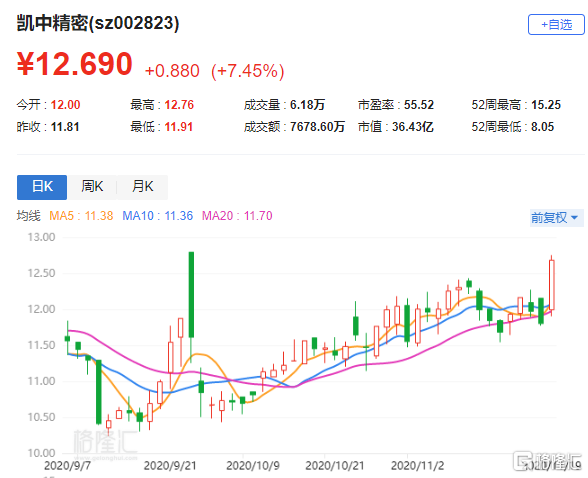This screenshot has width=588, height=478.
Task: Click 今开 value 12.00
Action: click(x=65, y=105)
